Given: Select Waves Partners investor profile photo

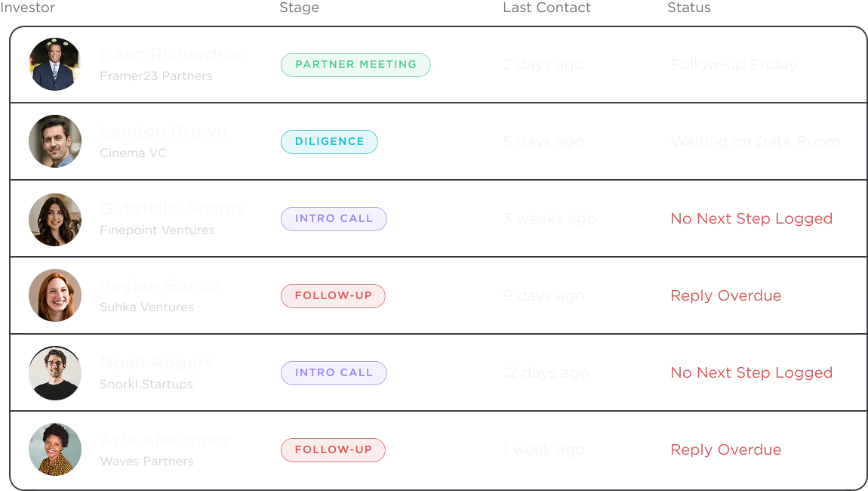Looking at the screenshot, I should (55, 449).
